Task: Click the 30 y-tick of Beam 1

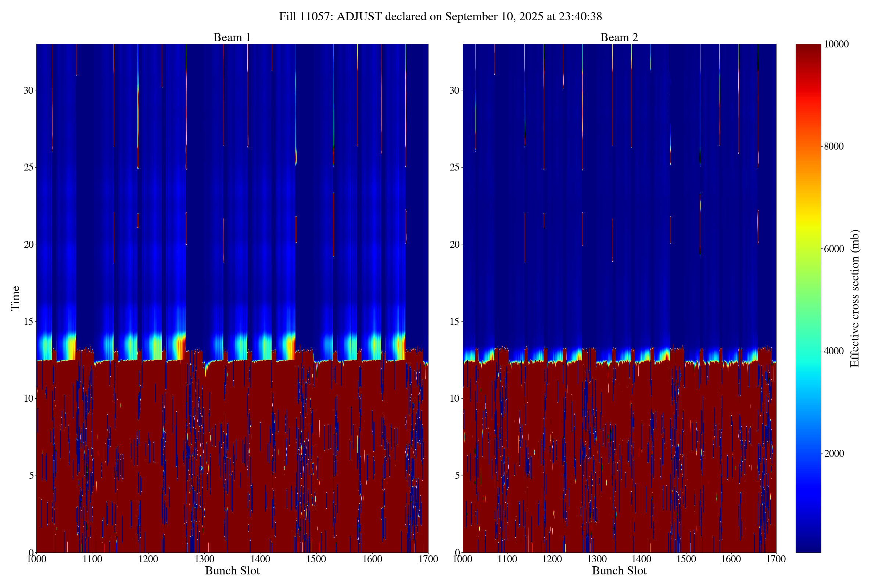Action: coord(29,90)
